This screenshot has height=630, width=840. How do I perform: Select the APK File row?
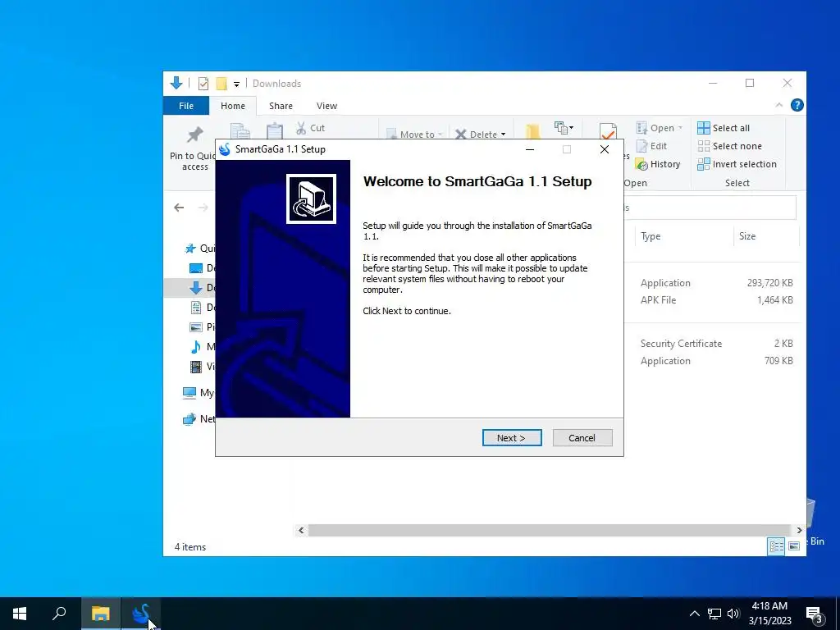point(716,300)
